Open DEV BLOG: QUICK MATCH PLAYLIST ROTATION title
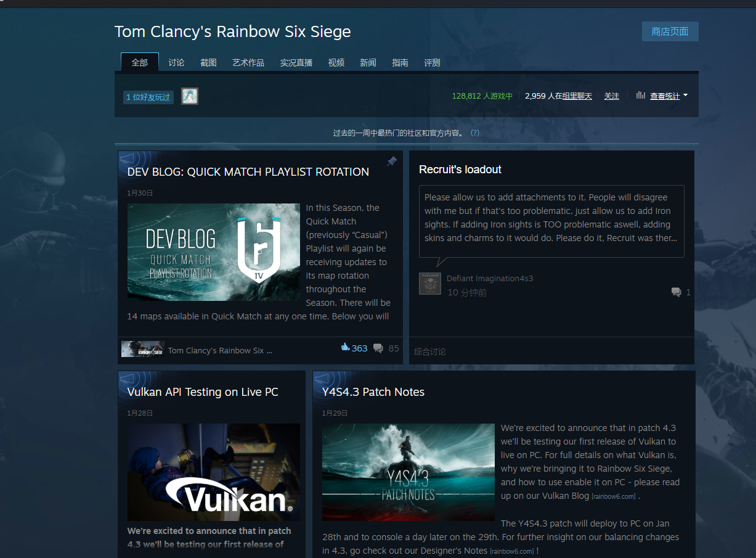Screen dimensions: 756x558 tap(248, 172)
